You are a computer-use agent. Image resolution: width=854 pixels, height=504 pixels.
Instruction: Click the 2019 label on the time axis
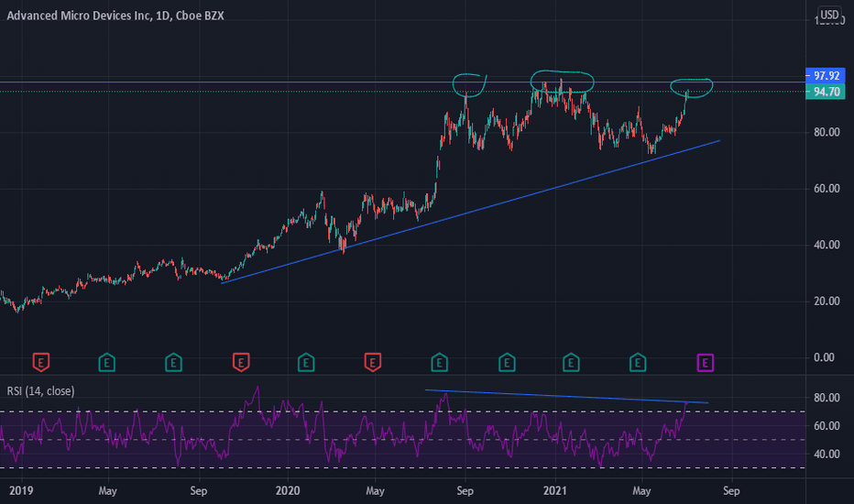tap(21, 490)
